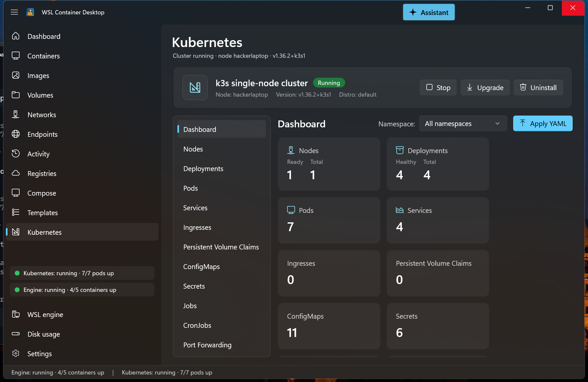Image resolution: width=588 pixels, height=382 pixels.
Task: Click the ConfigMaps summary card
Action: click(x=329, y=326)
